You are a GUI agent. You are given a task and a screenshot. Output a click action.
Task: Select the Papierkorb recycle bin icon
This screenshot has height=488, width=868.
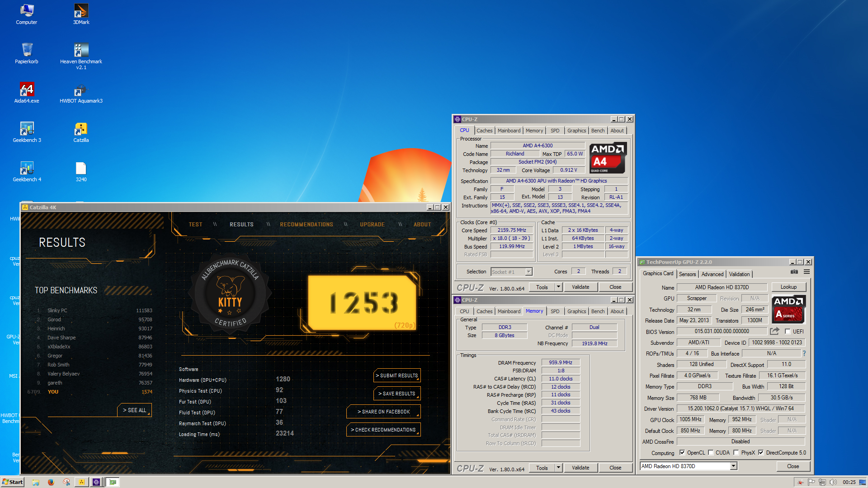[27, 53]
